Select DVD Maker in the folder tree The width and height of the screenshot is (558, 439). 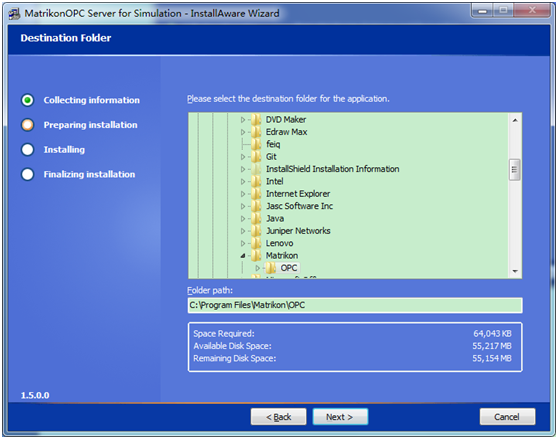(286, 120)
